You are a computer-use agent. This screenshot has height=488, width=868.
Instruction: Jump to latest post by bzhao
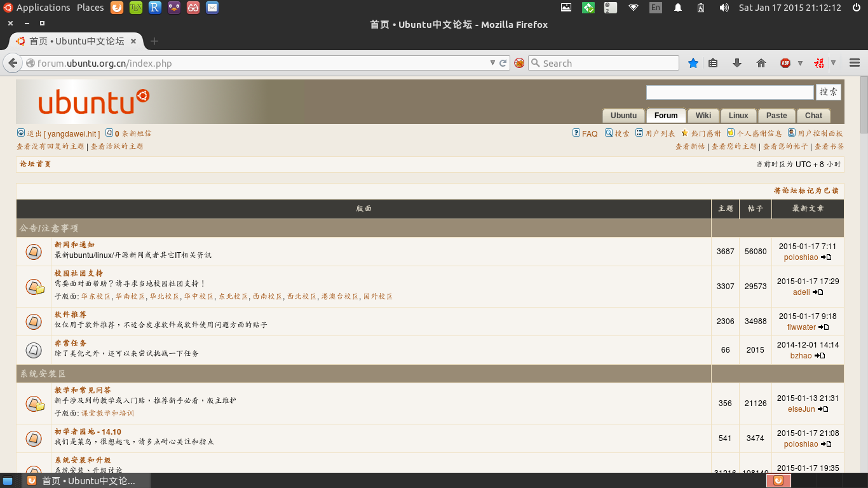[820, 356]
